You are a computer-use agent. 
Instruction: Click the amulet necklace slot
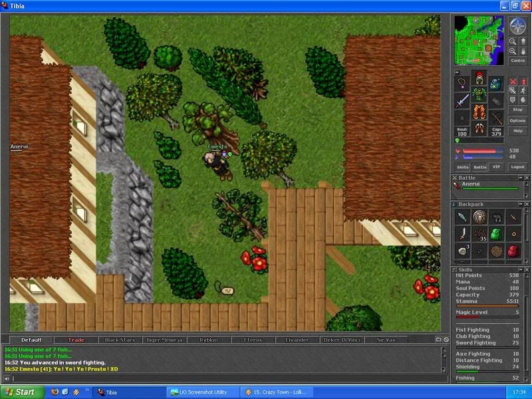coord(462,84)
